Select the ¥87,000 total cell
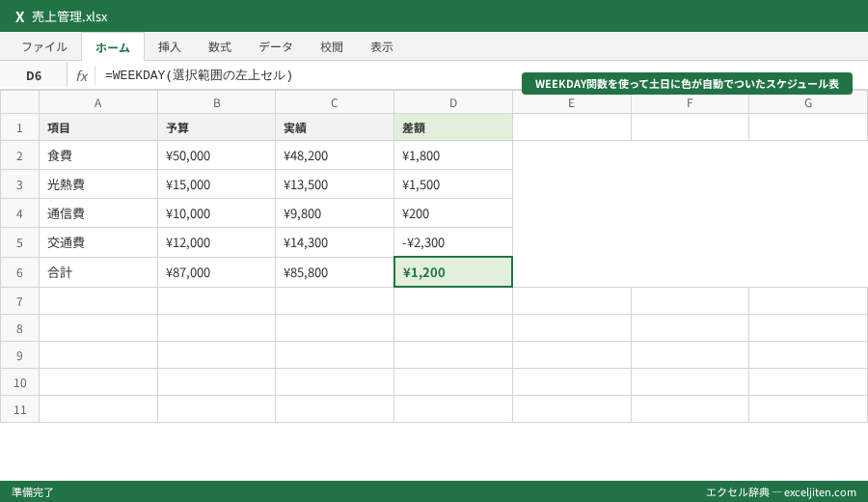 (x=216, y=272)
